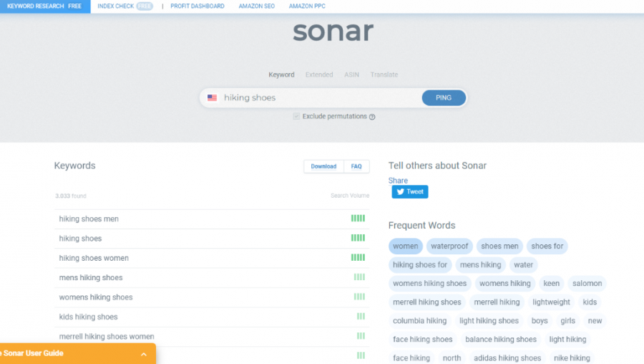The width and height of the screenshot is (644, 364).
Task: Click the 'merrell hiking shoes' word tag
Action: (x=426, y=302)
